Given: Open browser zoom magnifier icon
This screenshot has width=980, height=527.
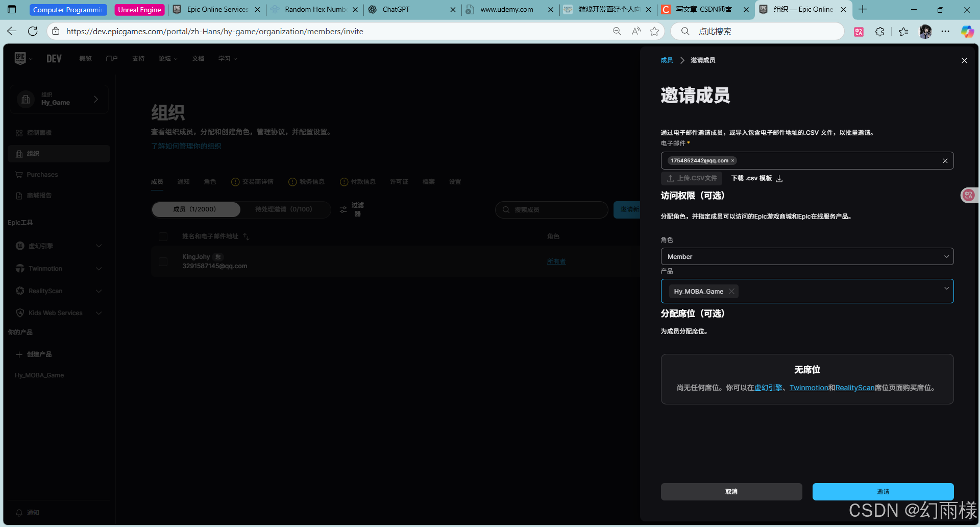Looking at the screenshot, I should [x=617, y=31].
